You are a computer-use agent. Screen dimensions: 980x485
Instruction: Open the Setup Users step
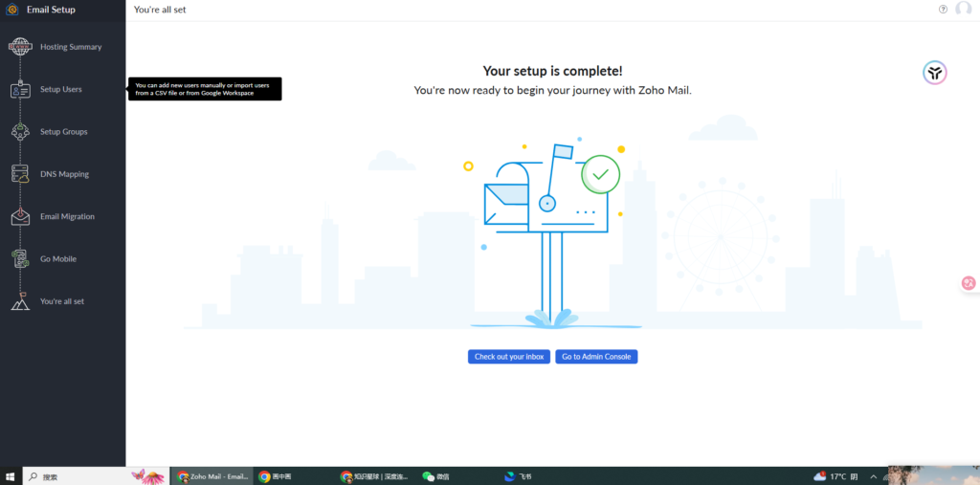(60, 89)
